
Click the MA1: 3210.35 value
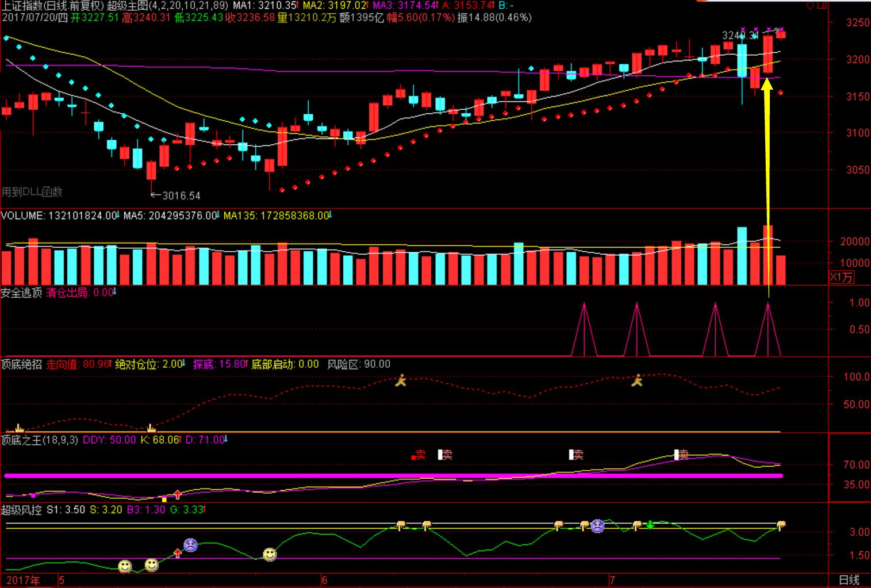pyautogui.click(x=264, y=6)
